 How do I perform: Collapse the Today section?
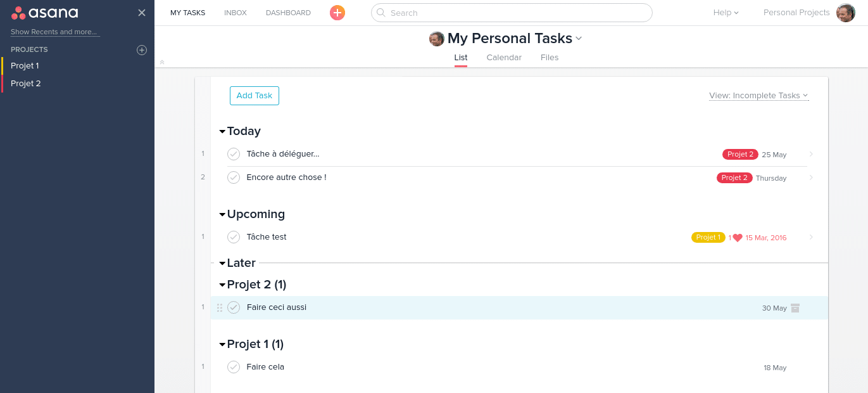pos(222,132)
